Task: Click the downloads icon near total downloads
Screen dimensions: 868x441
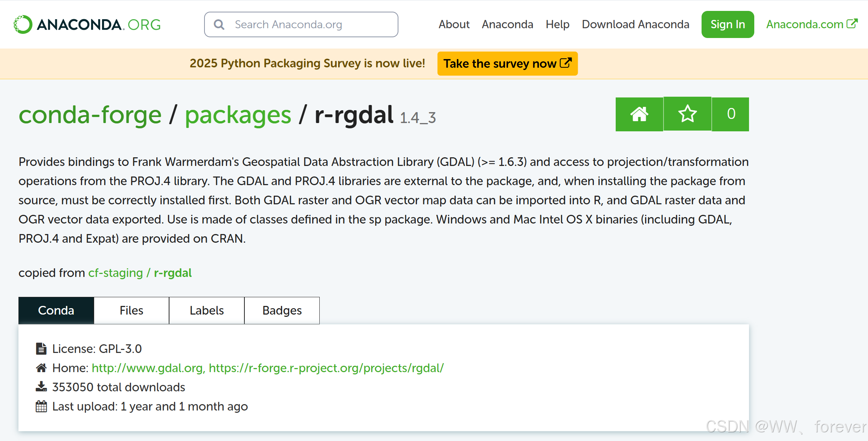Action: pos(41,387)
